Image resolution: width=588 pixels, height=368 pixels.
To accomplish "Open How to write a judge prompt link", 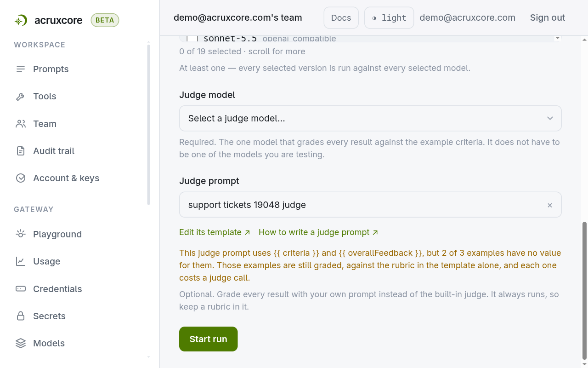I will 318,232.
